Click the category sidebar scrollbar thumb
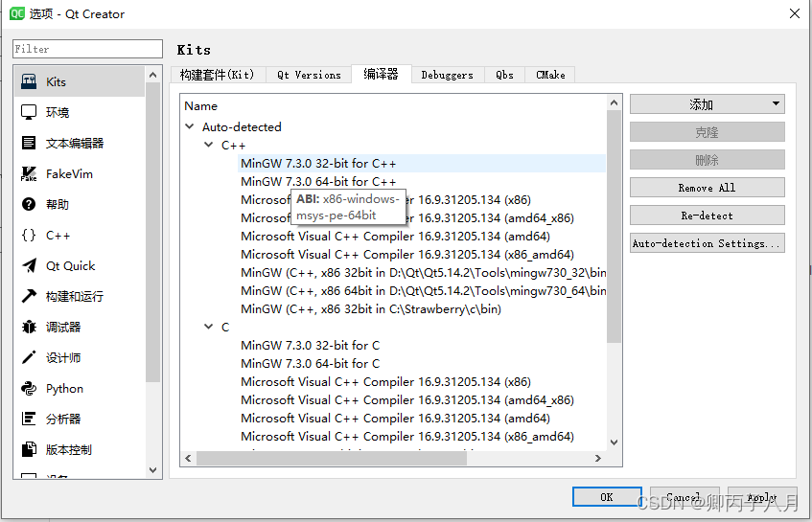This screenshot has width=812, height=522. pos(152,232)
